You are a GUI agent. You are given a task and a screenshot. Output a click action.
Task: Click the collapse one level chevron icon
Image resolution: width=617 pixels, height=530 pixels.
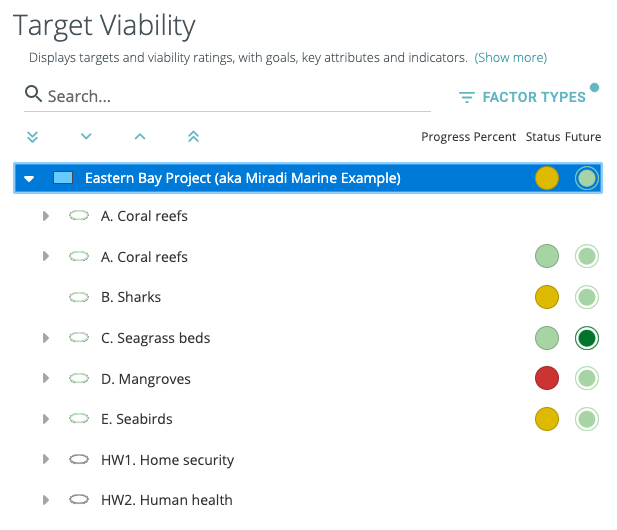(140, 136)
